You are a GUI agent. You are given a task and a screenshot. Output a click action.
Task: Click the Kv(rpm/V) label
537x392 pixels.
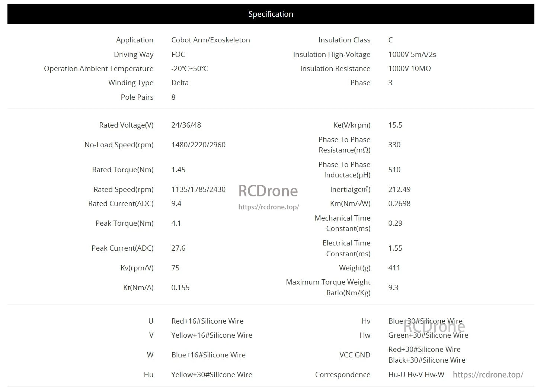(x=137, y=268)
